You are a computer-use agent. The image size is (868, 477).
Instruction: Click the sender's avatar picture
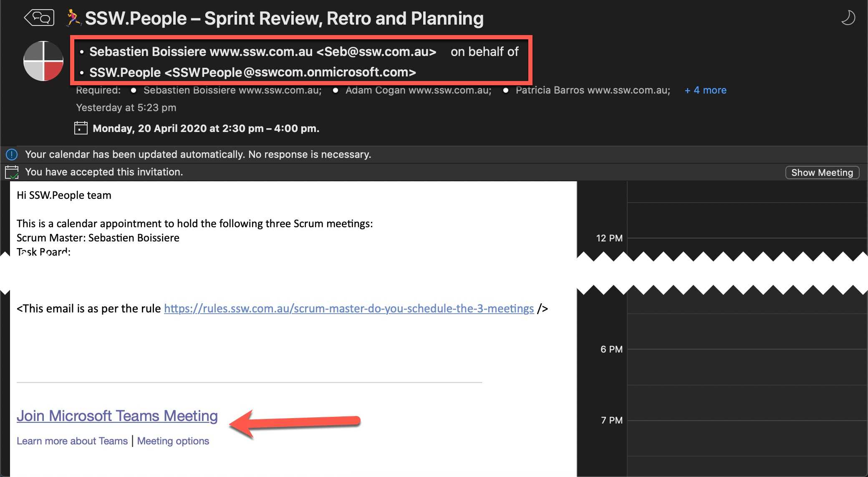point(43,61)
